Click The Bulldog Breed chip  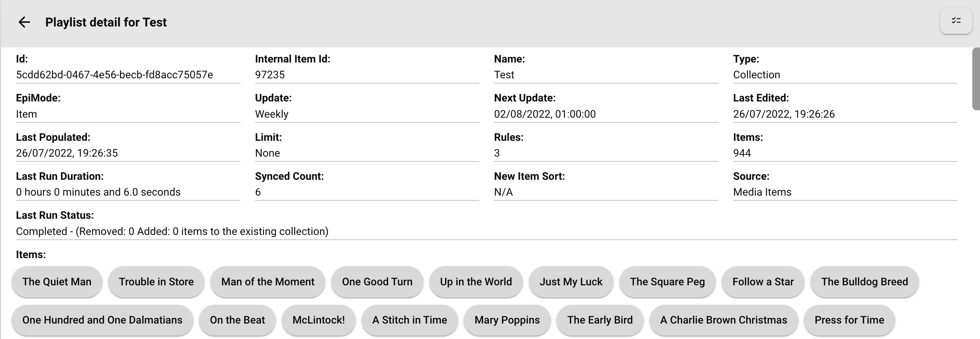pyautogui.click(x=865, y=282)
